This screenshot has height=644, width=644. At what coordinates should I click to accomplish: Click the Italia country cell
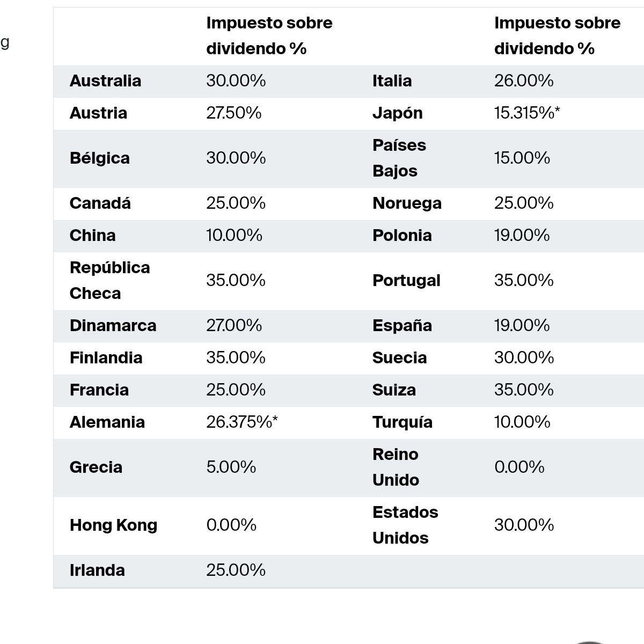point(392,81)
